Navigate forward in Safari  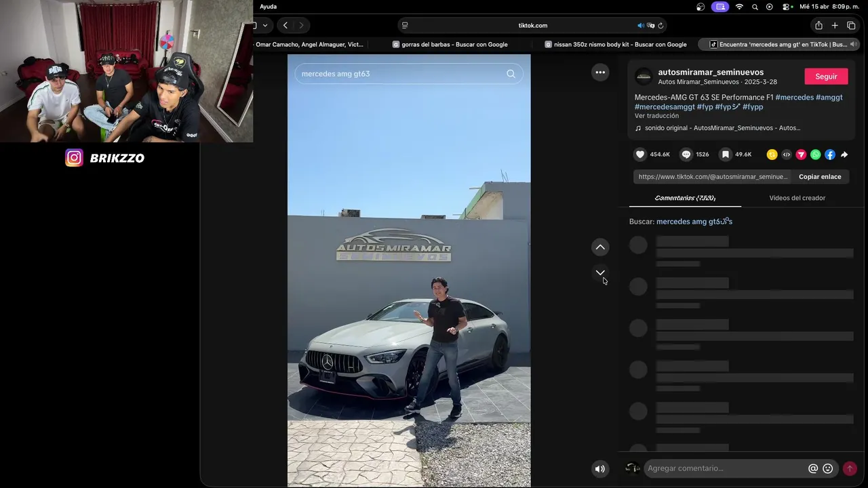(302, 26)
